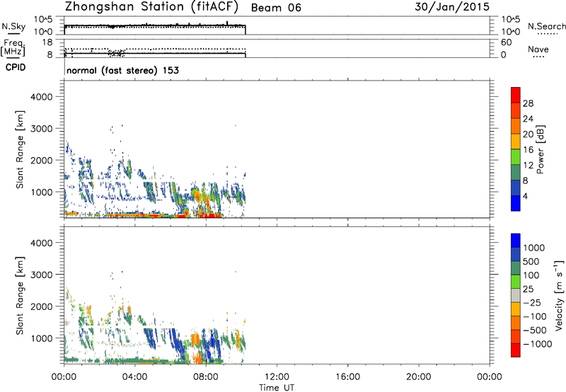
Task: Click the '18' frequency axis tick label
Action: (x=47, y=42)
